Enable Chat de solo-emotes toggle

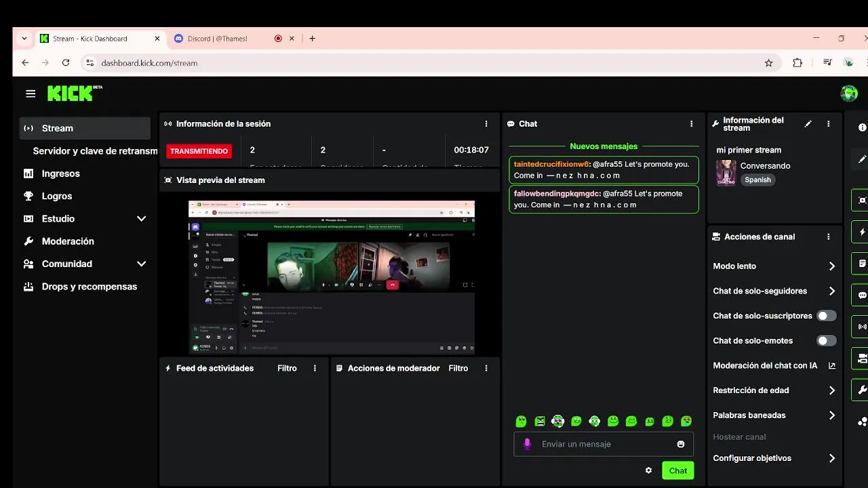pyautogui.click(x=827, y=341)
